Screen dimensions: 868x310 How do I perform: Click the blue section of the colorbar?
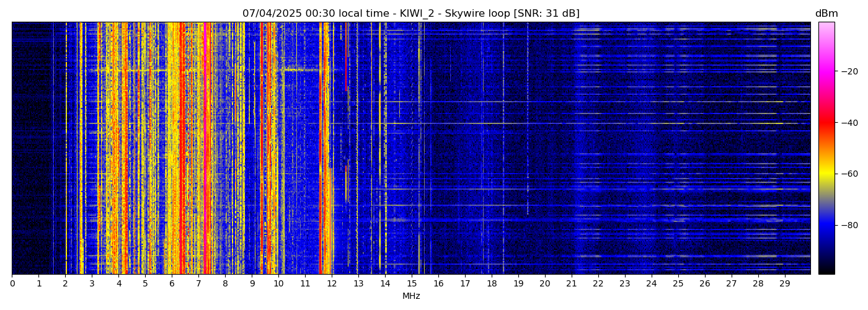[x=826, y=229]
